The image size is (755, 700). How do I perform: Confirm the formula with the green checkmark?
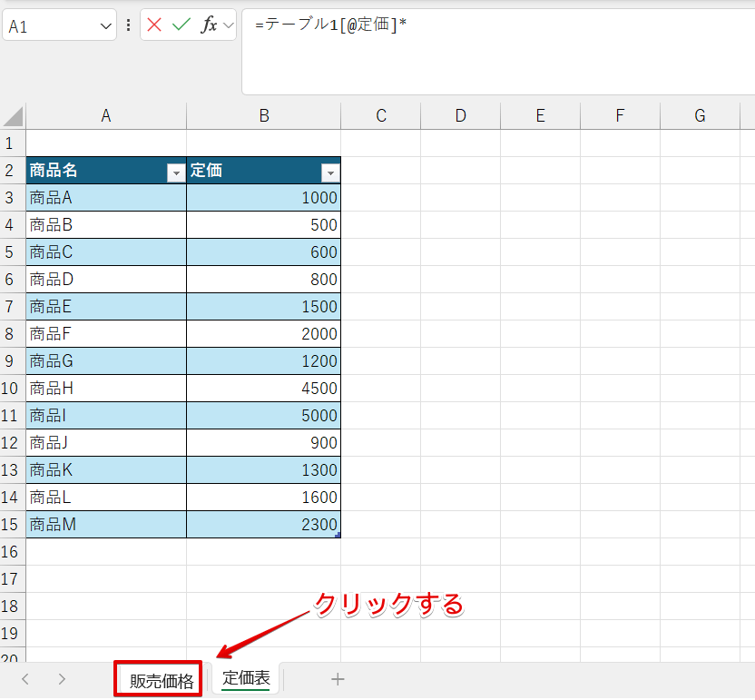point(181,25)
